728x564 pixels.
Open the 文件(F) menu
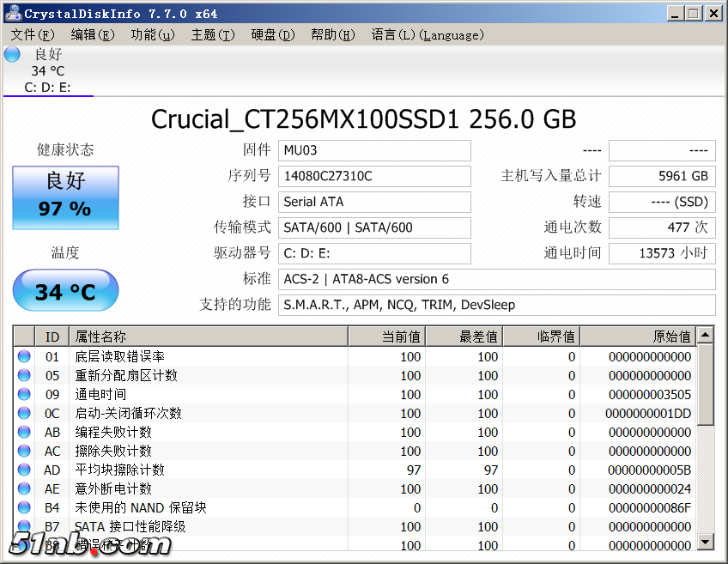33,34
